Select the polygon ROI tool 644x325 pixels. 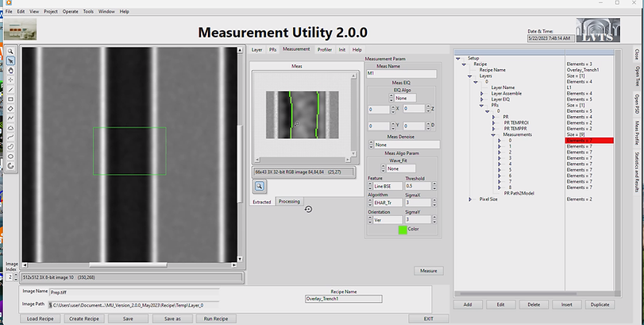[10, 128]
